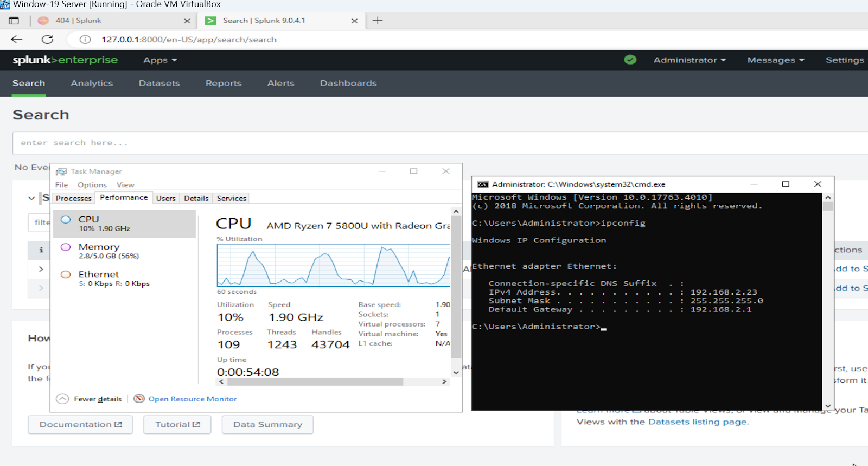Screen dimensions: 868x466
Task: Collapse the section chevron below No Events
Action: pyautogui.click(x=31, y=198)
